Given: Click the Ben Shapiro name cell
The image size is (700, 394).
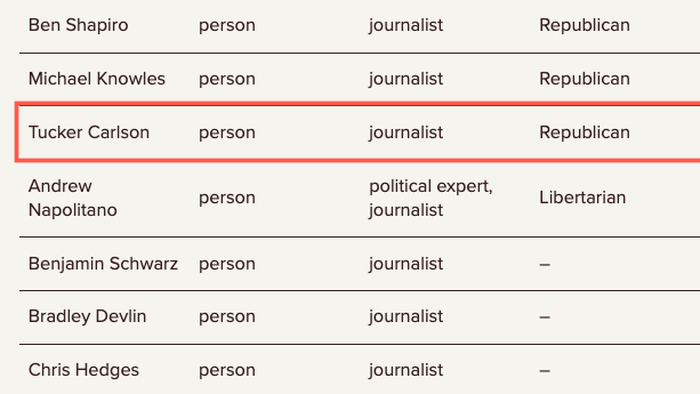Looking at the screenshot, I should tap(78, 25).
